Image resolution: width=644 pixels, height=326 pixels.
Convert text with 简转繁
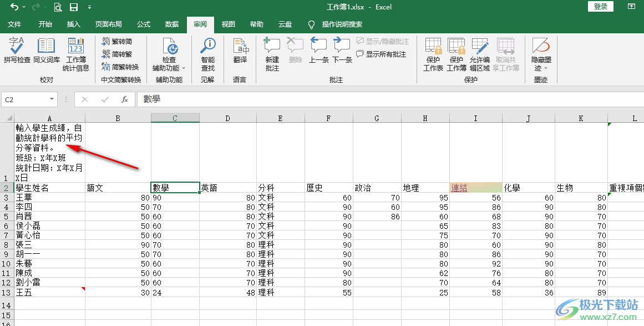(x=117, y=54)
